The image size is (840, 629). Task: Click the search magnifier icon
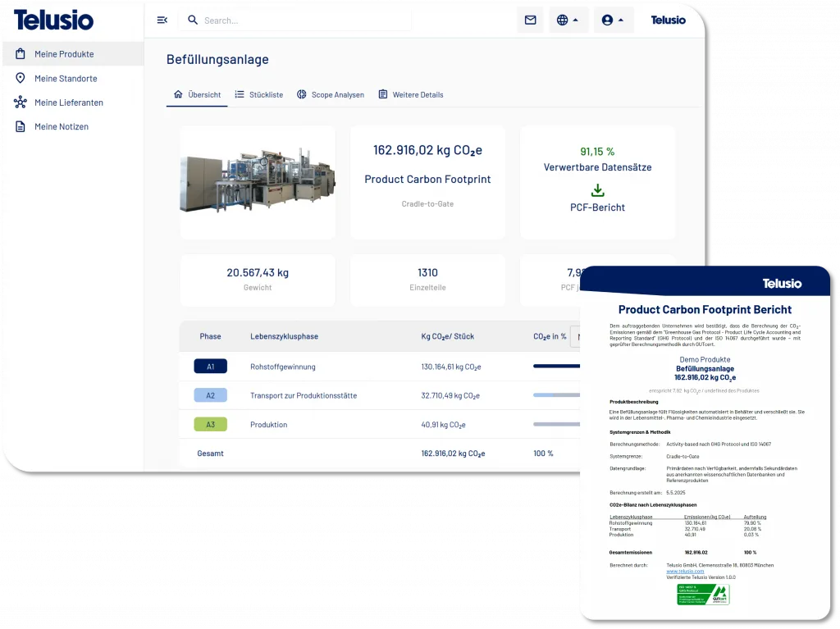coord(193,20)
